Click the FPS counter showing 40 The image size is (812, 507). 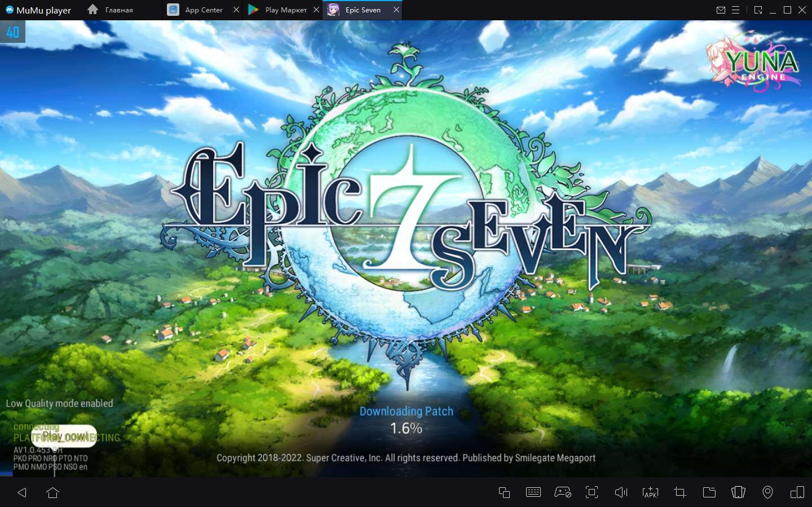pos(12,32)
